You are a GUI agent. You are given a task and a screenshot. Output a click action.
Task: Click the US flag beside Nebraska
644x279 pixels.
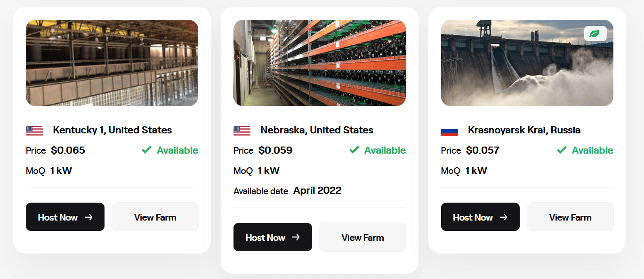click(x=242, y=131)
